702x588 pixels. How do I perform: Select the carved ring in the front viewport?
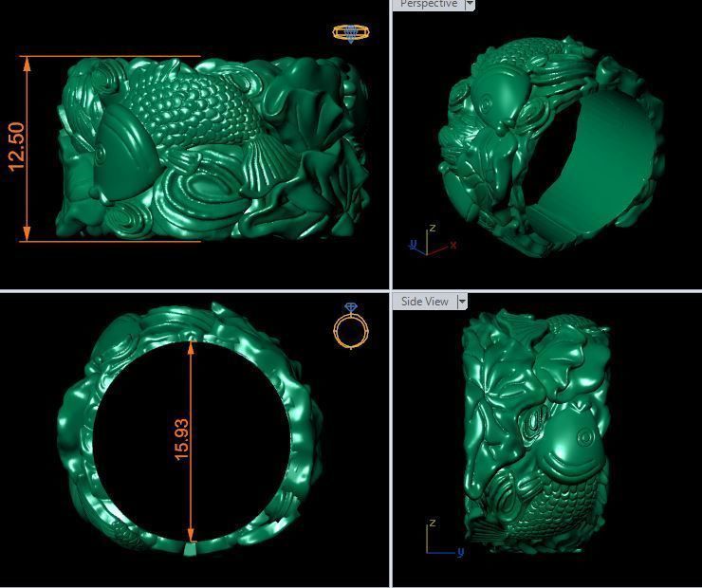pos(212,148)
